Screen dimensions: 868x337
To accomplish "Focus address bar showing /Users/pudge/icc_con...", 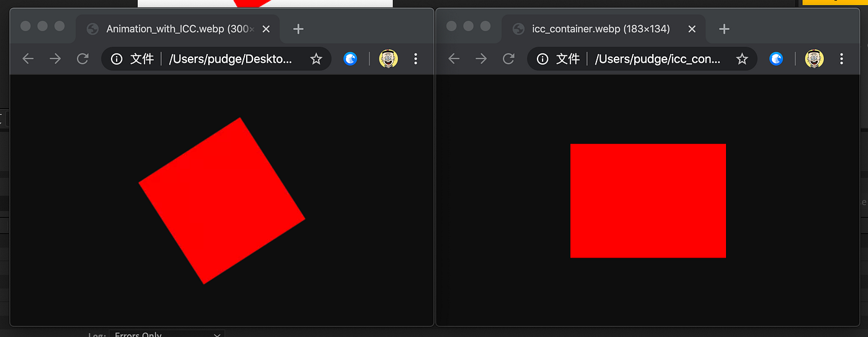I will pos(642,59).
